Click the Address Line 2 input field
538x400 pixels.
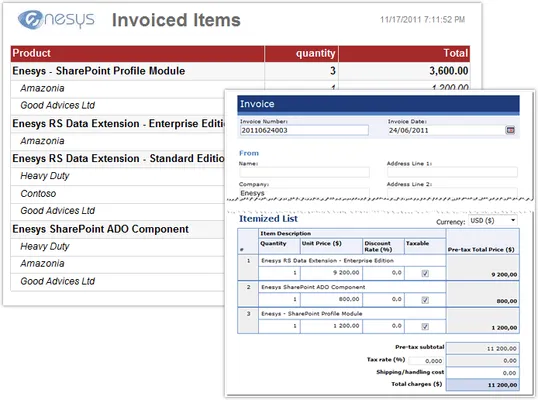tap(452, 193)
